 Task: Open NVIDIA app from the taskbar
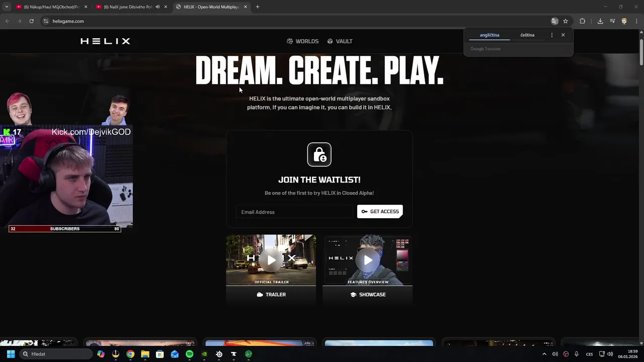(204, 354)
